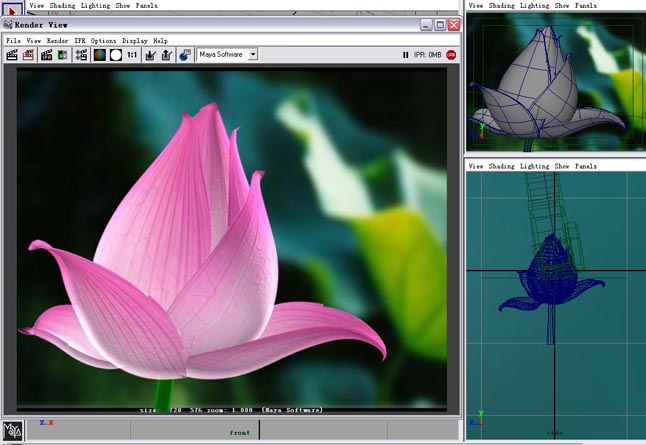
Task: Click the Render region icon
Action: click(x=28, y=55)
